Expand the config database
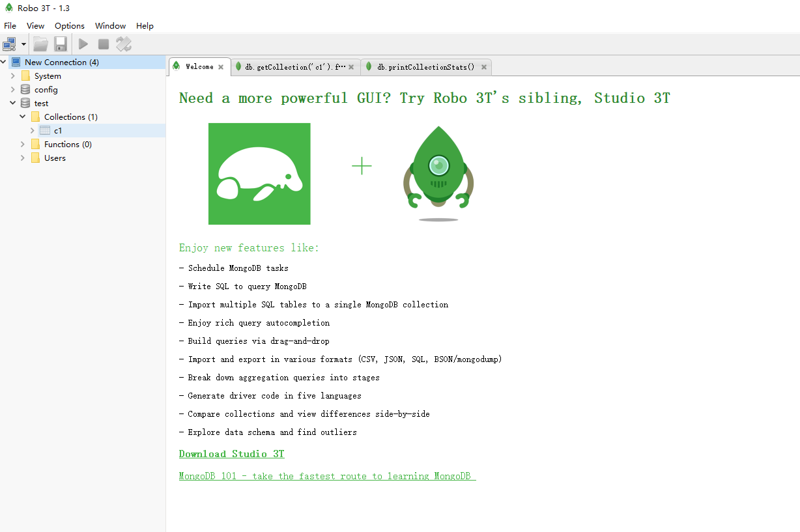This screenshot has width=800, height=532. [x=13, y=90]
